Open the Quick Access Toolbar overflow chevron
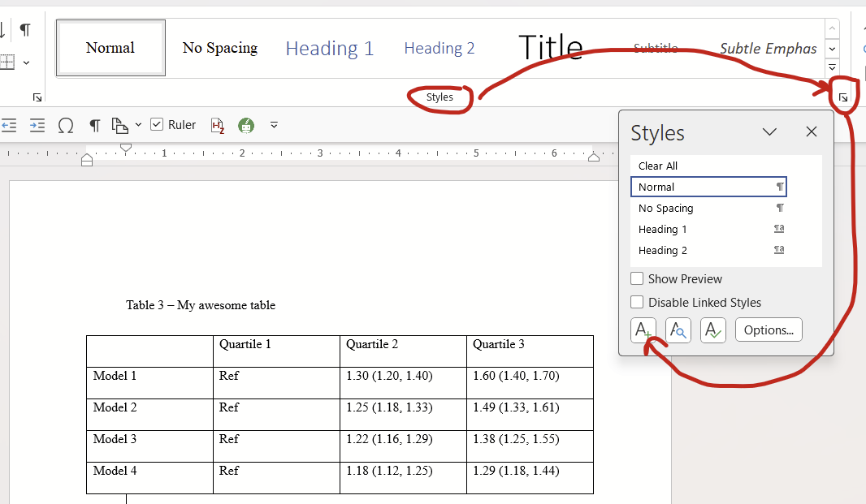Screen dimensions: 866x504 point(274,125)
